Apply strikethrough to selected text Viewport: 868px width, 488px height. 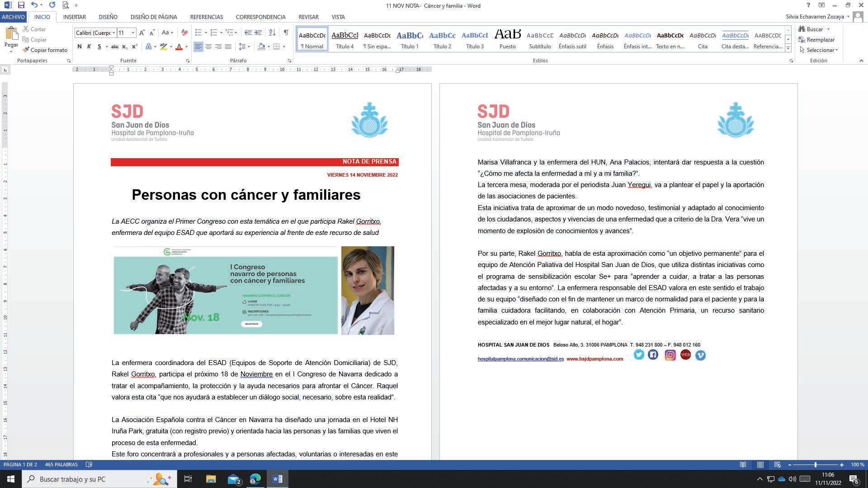115,47
